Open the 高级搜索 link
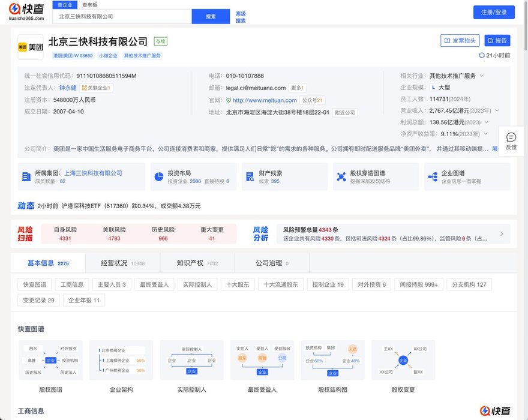The image size is (528, 420). pyautogui.click(x=241, y=17)
